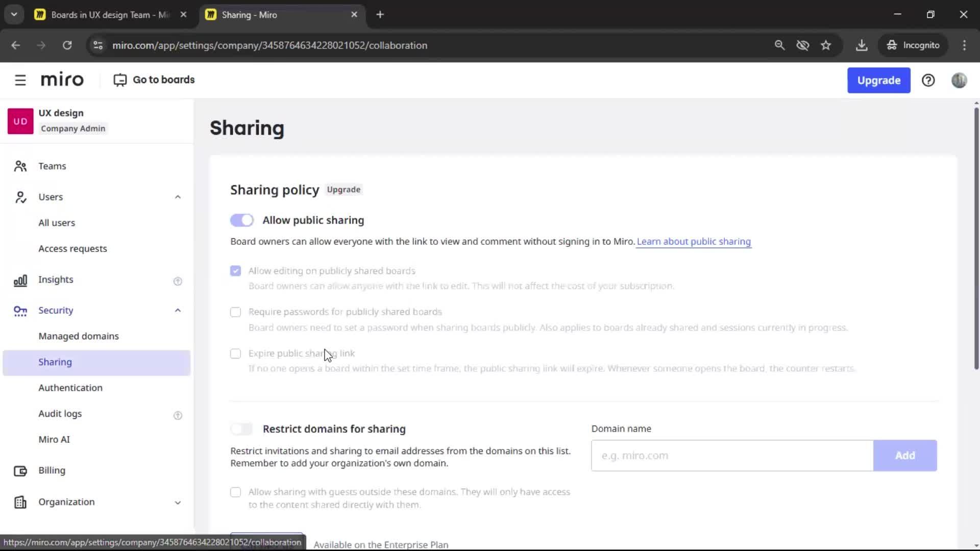Click the zoom magnifier icon in address bar
The height and width of the screenshot is (551, 980).
tap(779, 45)
